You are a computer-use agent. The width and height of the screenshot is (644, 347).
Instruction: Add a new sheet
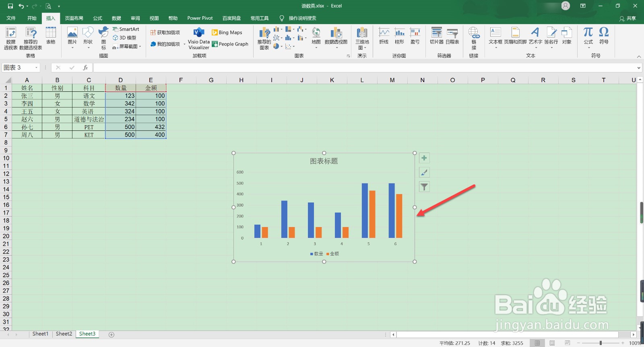pos(111,335)
